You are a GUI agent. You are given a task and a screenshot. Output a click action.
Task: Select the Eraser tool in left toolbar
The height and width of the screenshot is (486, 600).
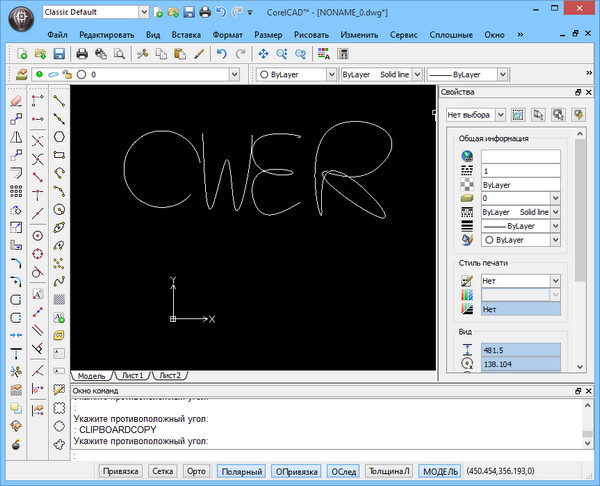(16, 101)
